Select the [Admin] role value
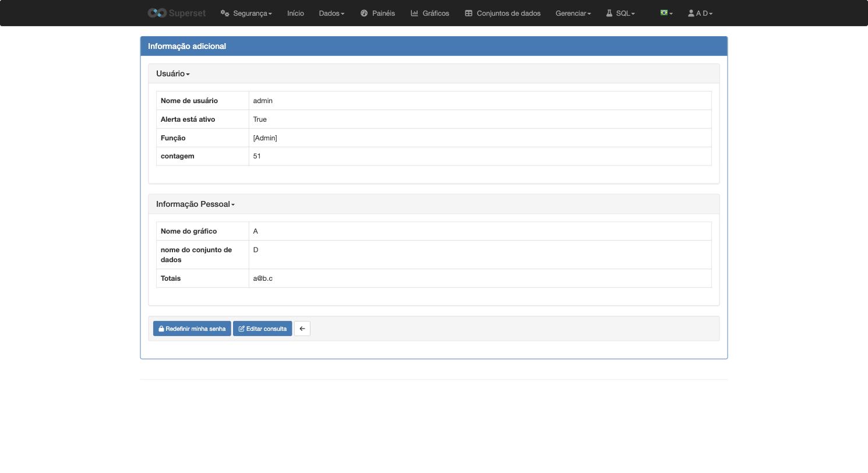The image size is (868, 473). click(265, 138)
